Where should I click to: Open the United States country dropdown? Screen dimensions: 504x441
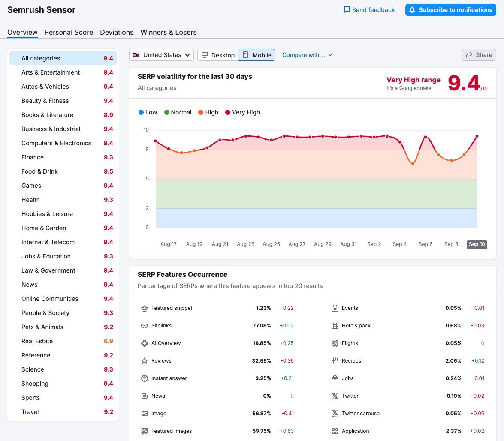(161, 55)
